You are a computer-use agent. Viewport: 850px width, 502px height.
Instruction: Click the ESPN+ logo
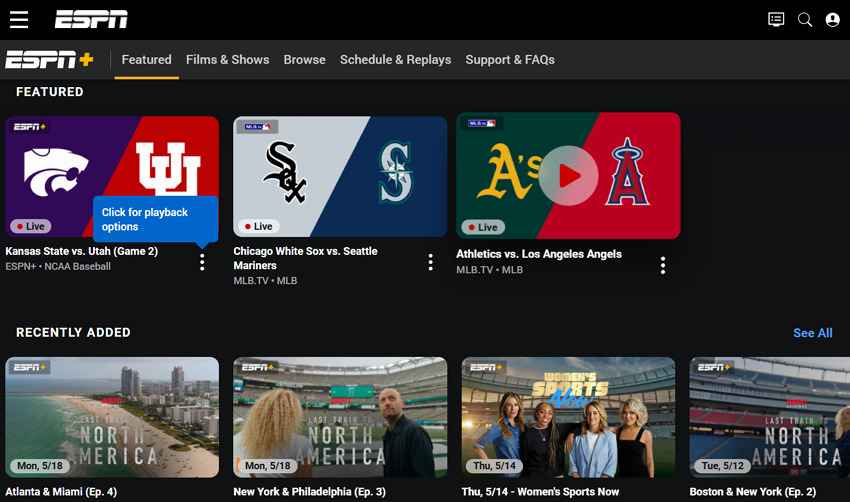click(49, 59)
